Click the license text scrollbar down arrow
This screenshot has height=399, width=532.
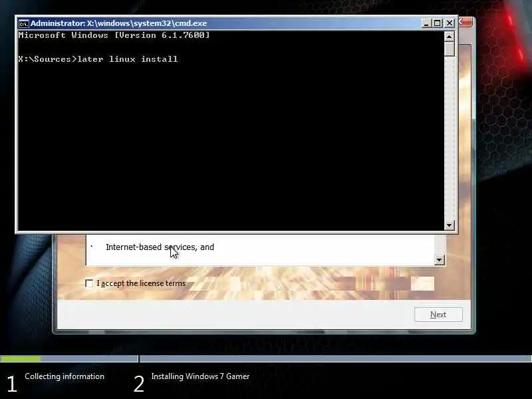click(440, 260)
